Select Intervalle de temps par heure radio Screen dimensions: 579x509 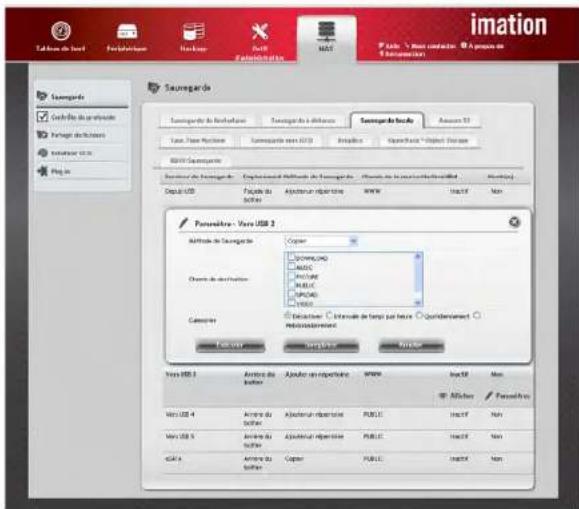click(329, 316)
